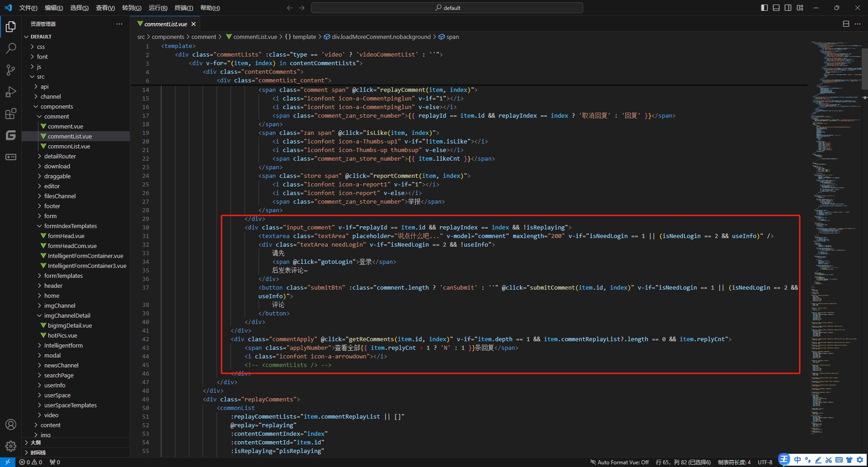
Task: Click the UTF-8 encoding status button
Action: [765, 462]
